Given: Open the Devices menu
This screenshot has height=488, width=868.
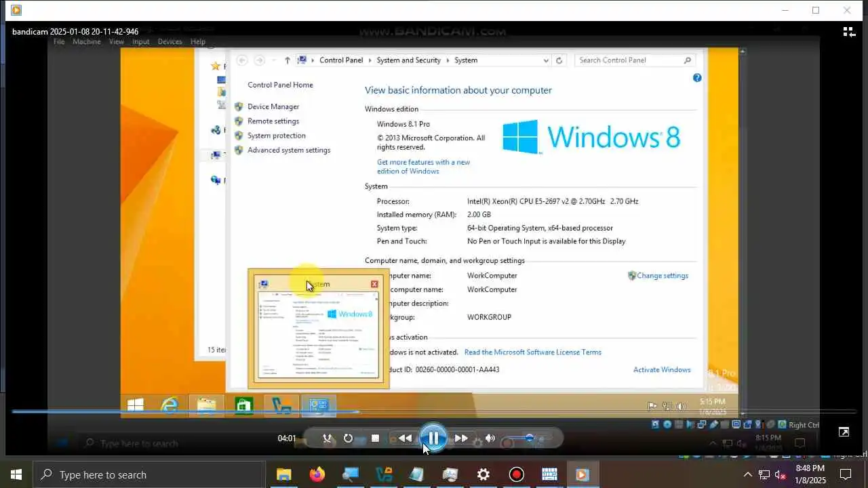Looking at the screenshot, I should (x=170, y=41).
